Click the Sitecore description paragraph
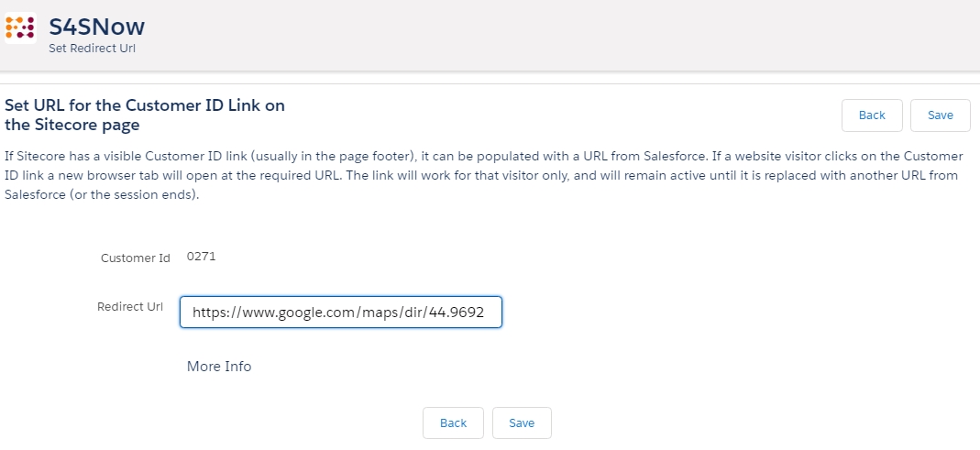Viewport: 980px width, 450px height. click(x=484, y=175)
